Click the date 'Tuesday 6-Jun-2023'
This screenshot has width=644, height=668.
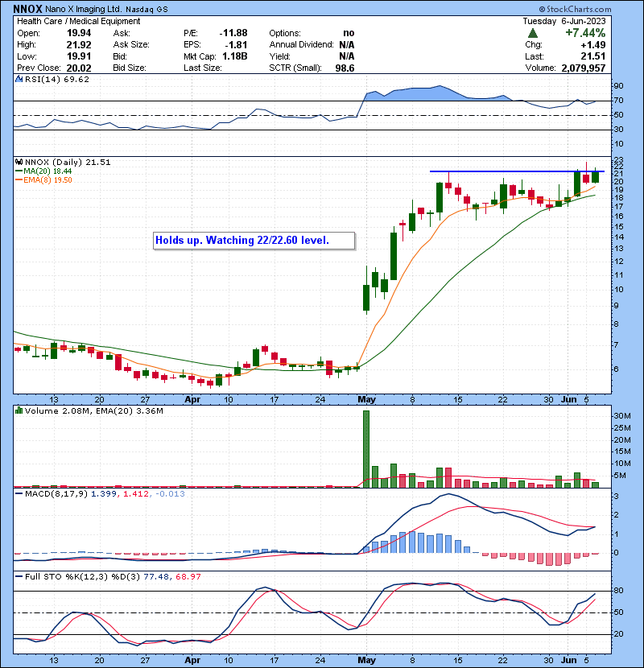tap(563, 21)
